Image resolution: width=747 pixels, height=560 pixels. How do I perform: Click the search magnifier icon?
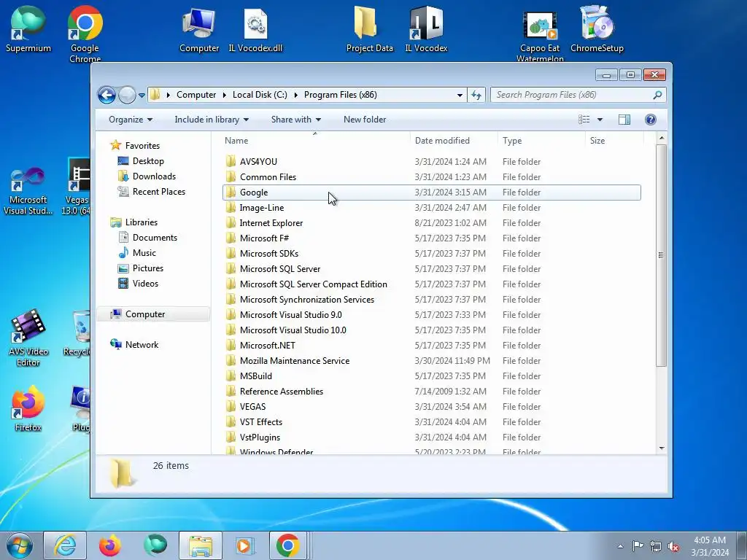tap(657, 95)
